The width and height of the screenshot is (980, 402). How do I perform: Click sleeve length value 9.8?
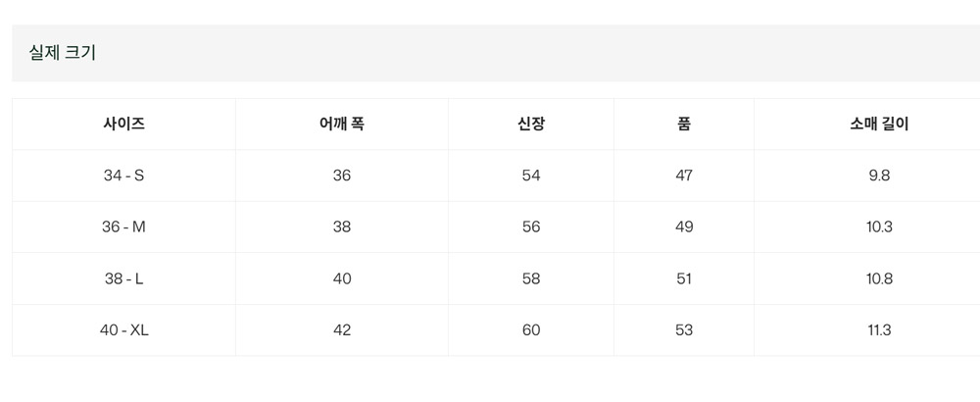(879, 176)
